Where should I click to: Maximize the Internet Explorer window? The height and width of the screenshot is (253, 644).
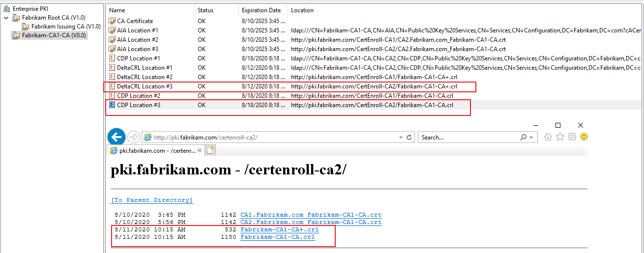point(557,125)
